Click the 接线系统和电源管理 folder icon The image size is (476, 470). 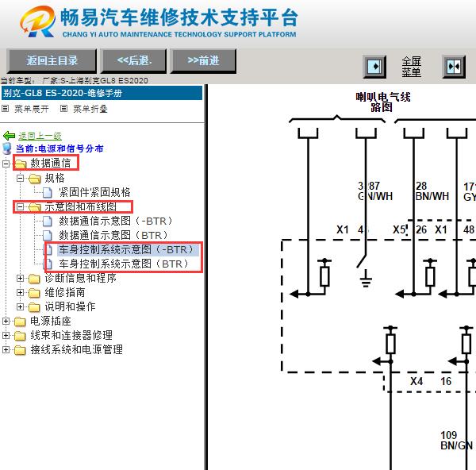(x=21, y=350)
